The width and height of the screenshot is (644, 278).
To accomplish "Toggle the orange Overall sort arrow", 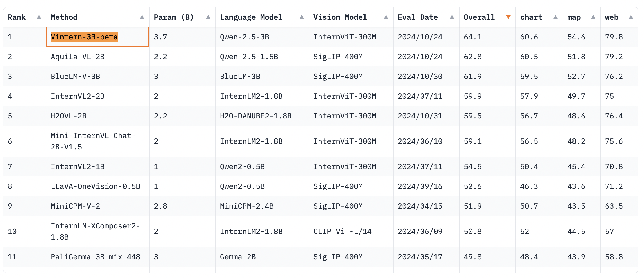I will pos(508,17).
